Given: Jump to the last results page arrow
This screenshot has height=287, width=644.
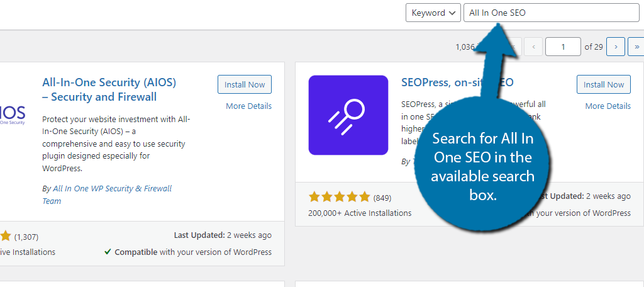Looking at the screenshot, I should [x=636, y=47].
